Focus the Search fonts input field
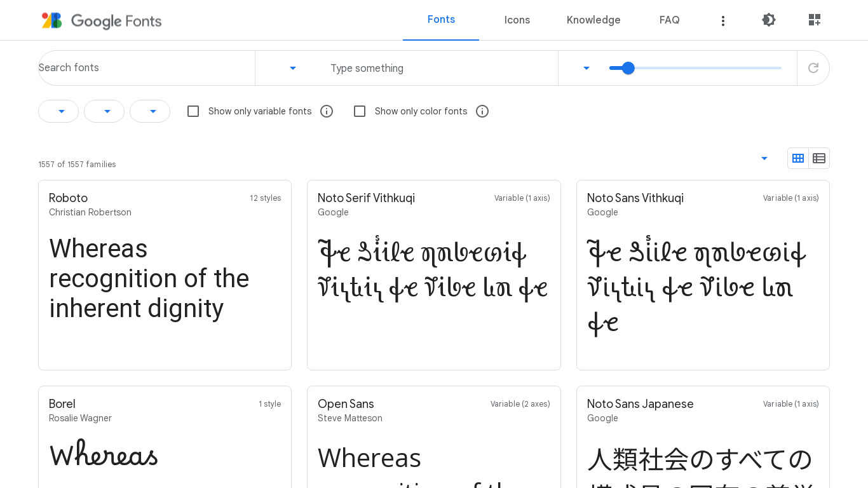Viewport: 868px width, 488px height. pyautogui.click(x=146, y=68)
